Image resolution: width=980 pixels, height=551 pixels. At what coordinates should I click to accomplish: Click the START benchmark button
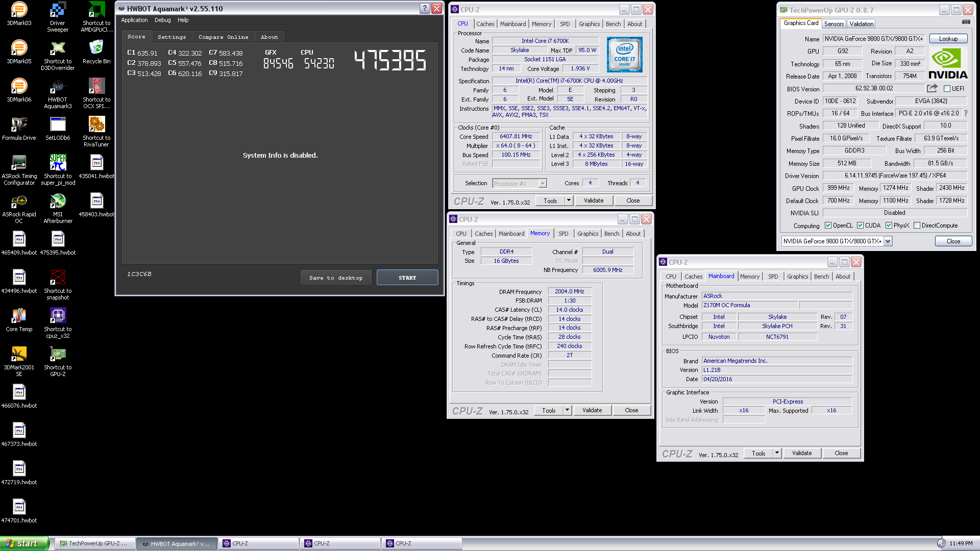coord(407,278)
